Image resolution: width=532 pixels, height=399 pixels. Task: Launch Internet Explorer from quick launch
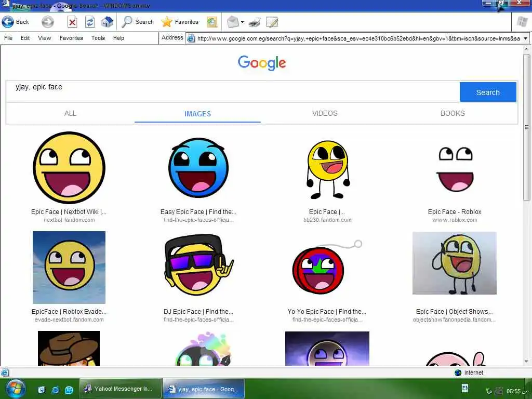click(x=55, y=390)
